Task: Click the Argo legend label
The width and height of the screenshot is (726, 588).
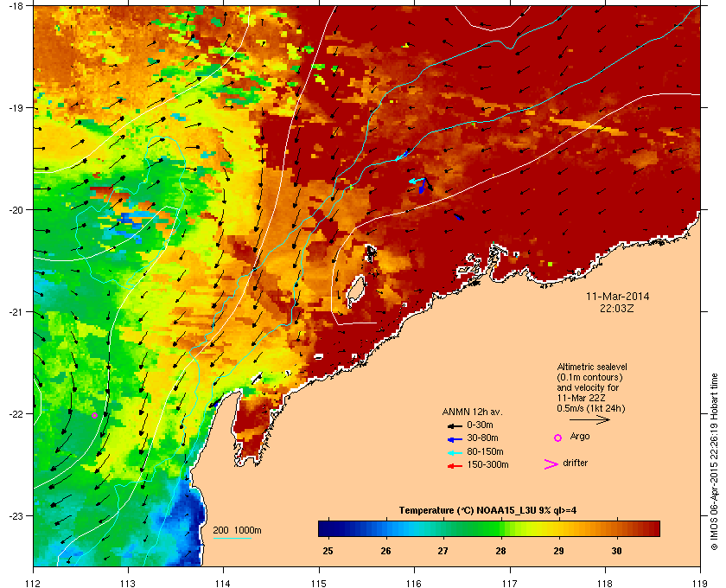Action: [580, 437]
